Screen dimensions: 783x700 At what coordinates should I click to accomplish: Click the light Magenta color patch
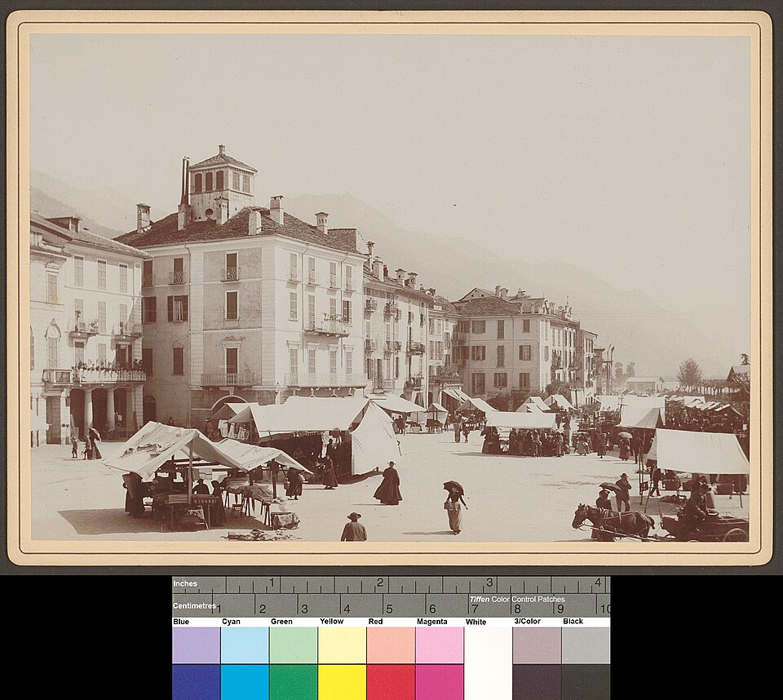440,645
